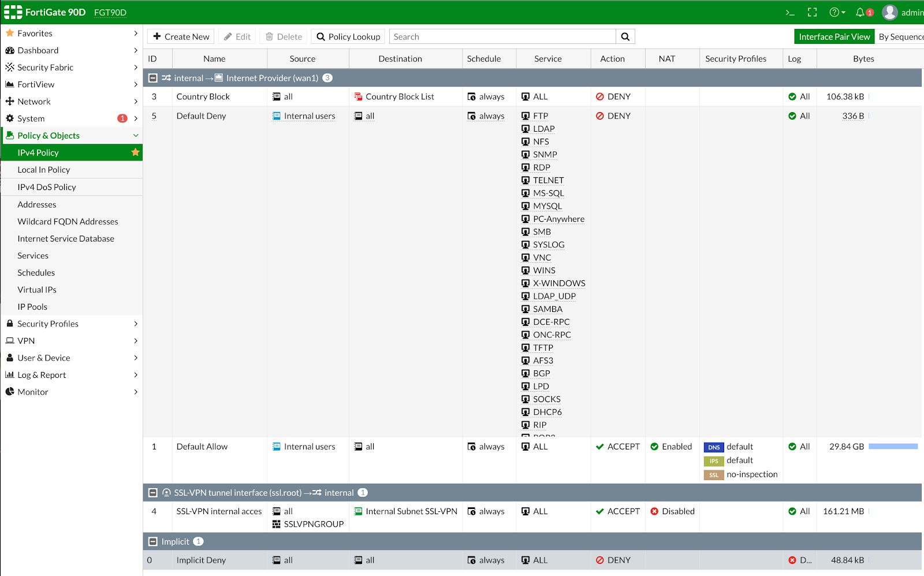Click the Delete policy button

coord(284,36)
